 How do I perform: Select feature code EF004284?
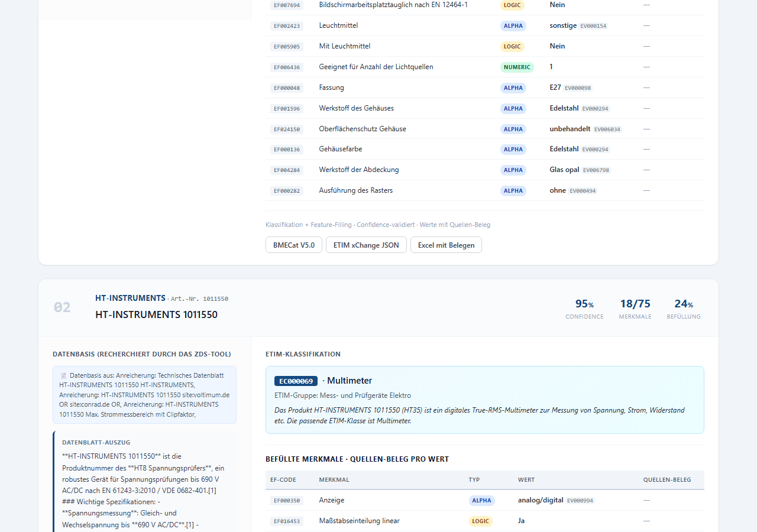coord(287,170)
